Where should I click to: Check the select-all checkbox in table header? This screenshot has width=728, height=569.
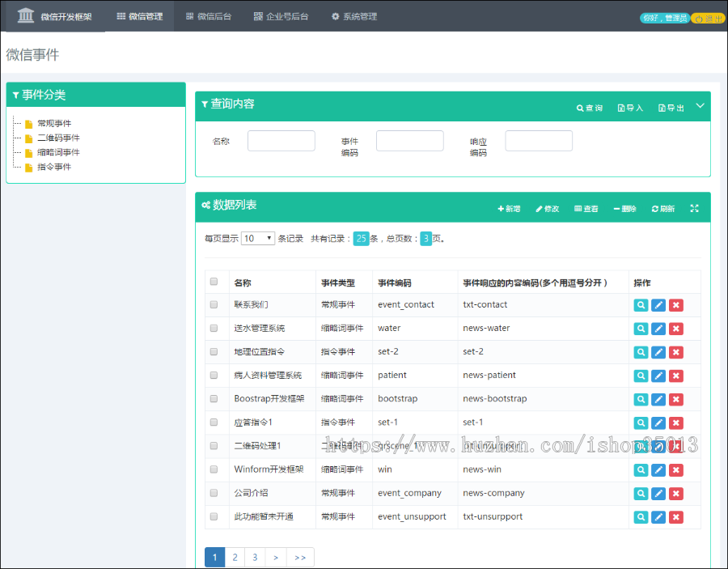[x=214, y=281]
